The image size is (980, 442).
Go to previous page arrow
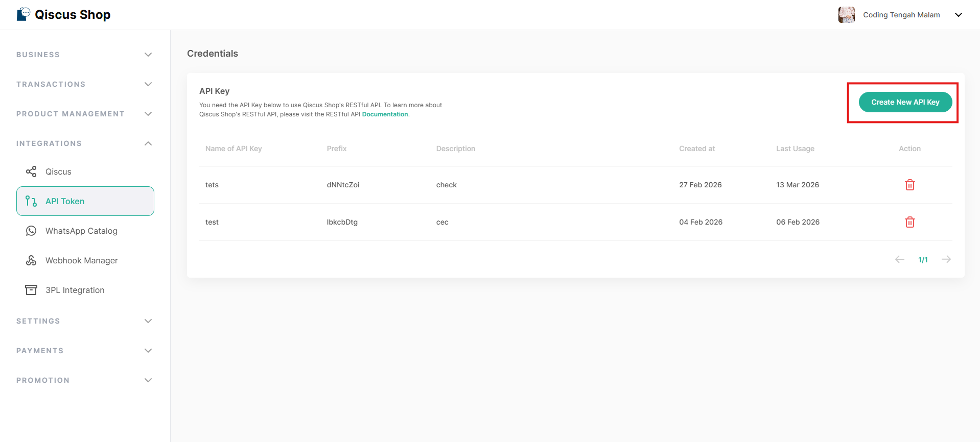(x=900, y=259)
